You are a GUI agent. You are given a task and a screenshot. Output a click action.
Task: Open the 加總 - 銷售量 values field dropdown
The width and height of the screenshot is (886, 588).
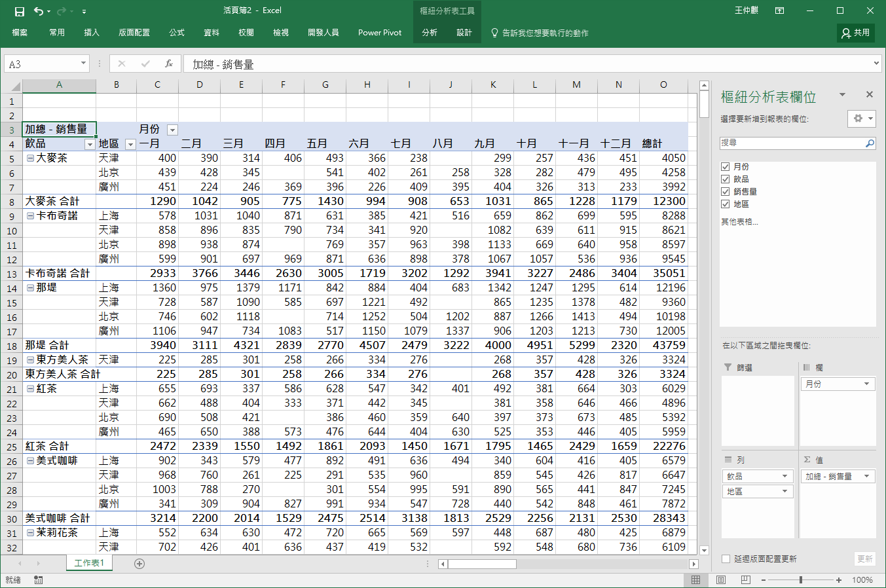866,476
